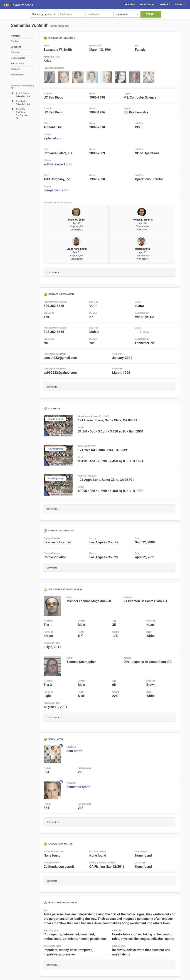Jump to Social media in the sidebar
This screenshot has height=980, width=190.
18,64
